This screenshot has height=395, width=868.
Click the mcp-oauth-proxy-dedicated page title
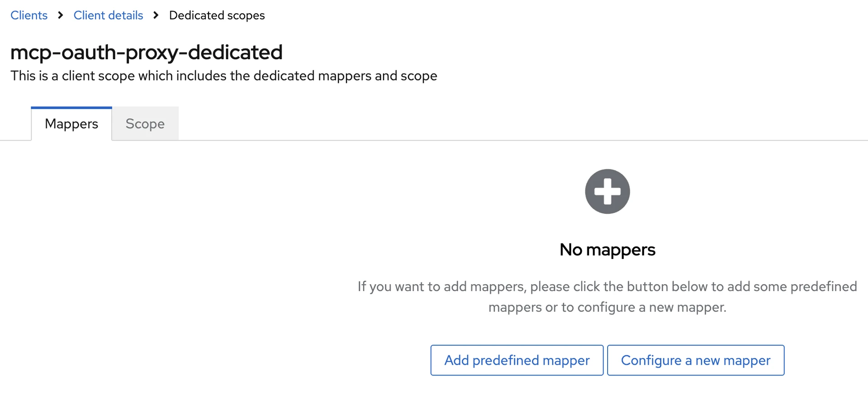pos(146,52)
